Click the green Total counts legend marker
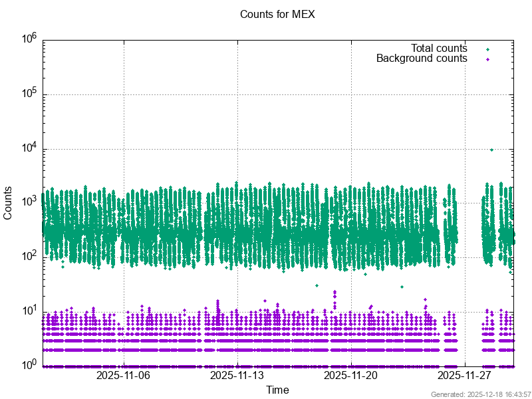Viewport: 532px width, 399px height. tap(488, 49)
